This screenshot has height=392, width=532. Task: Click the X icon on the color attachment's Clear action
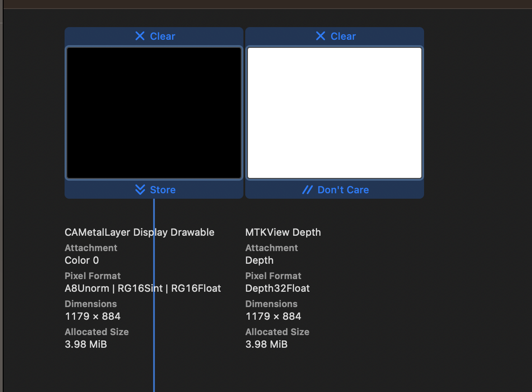click(140, 36)
